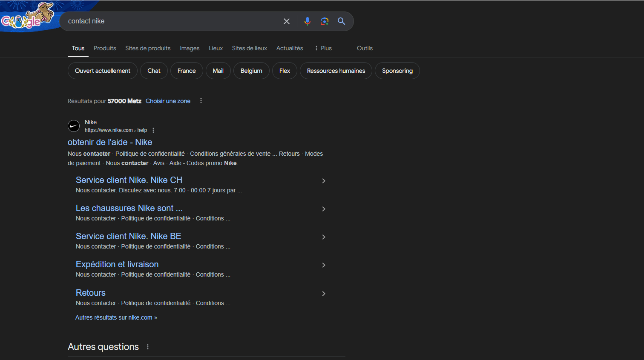
Task: Select the Tous tab
Action: pyautogui.click(x=78, y=48)
